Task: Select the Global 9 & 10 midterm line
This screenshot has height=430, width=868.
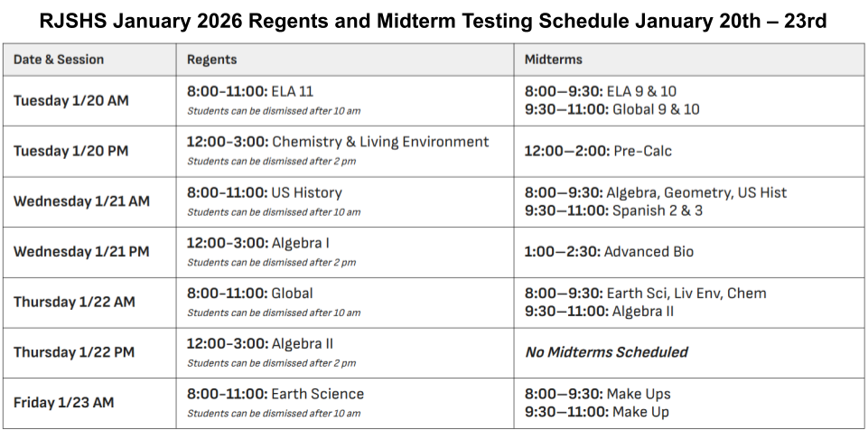Action: coord(611,109)
